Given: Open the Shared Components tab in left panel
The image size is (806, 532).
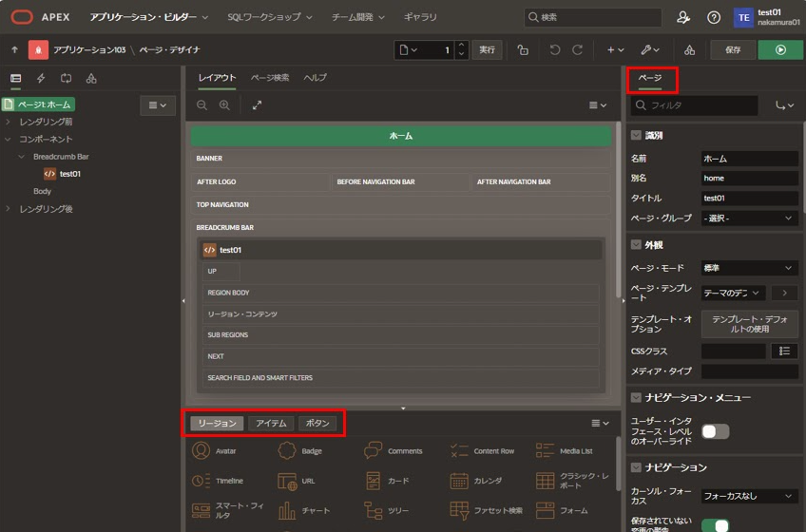Looking at the screenshot, I should pos(91,78).
